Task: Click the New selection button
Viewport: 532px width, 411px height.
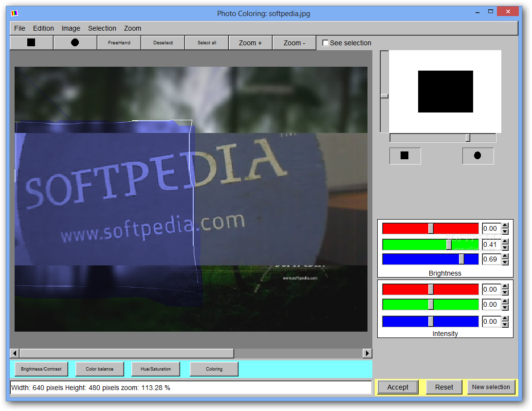Action: coord(491,387)
